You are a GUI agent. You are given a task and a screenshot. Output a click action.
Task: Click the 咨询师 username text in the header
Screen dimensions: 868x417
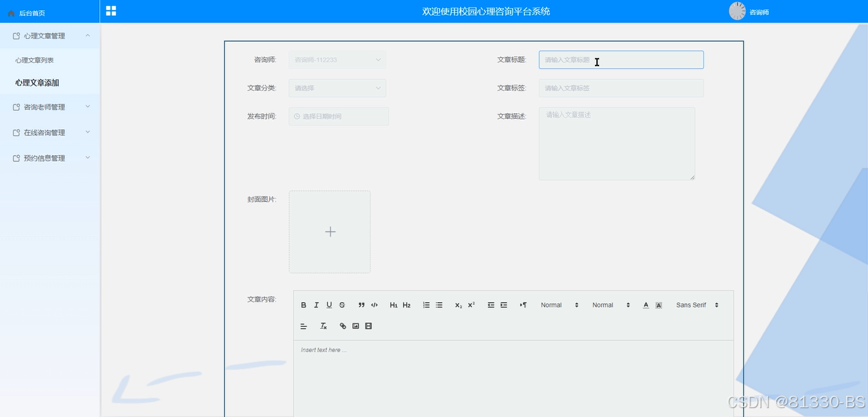(x=759, y=12)
